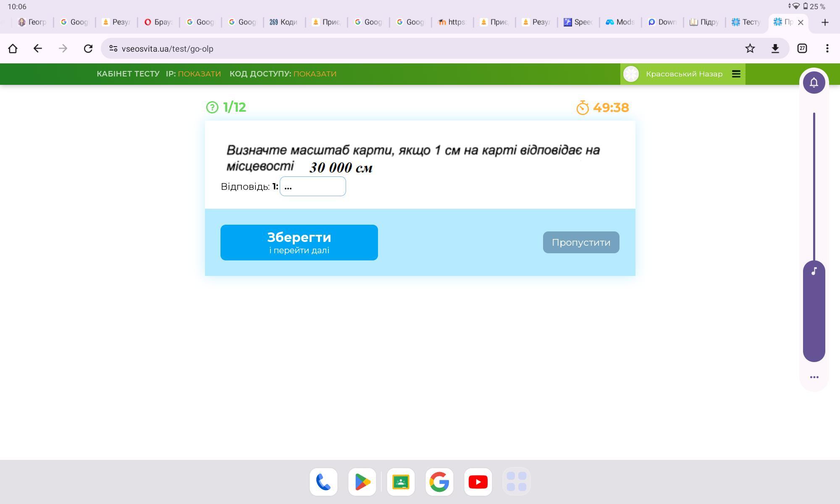Reload the page with refresh icon
The width and height of the screenshot is (840, 504).
pyautogui.click(x=88, y=48)
